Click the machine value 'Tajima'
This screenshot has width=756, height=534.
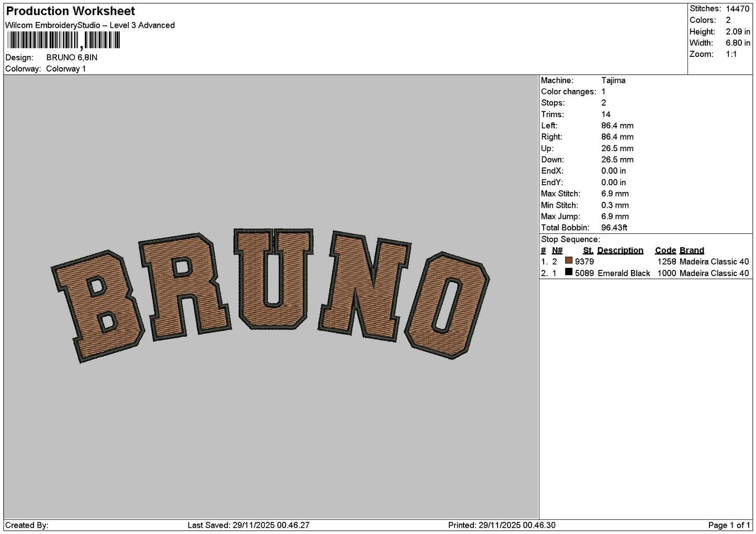click(613, 81)
